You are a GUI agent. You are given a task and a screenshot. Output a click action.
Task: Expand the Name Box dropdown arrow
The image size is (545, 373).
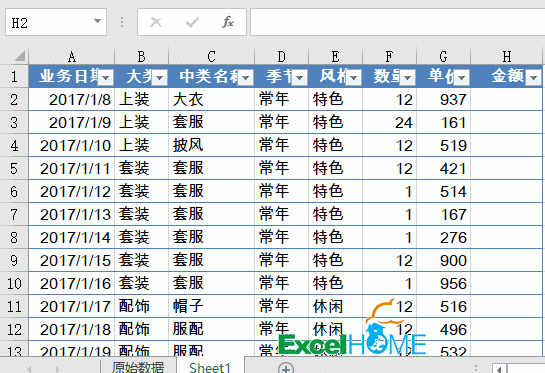point(98,21)
